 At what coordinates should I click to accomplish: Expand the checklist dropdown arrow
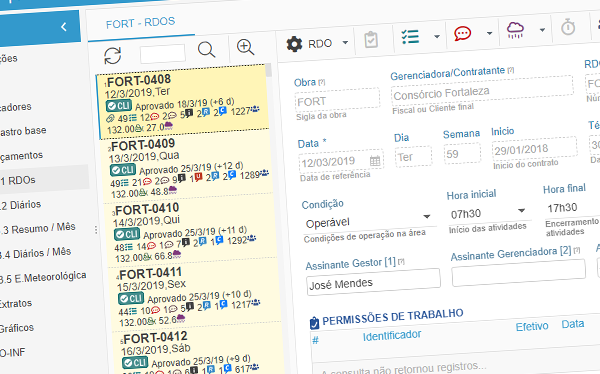point(437,36)
